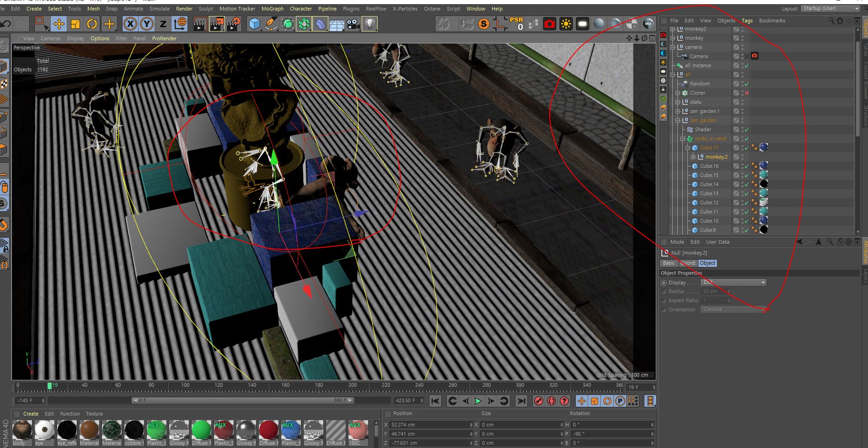Select the eye material thumbnail
The image size is (868, 448).
click(x=44, y=430)
